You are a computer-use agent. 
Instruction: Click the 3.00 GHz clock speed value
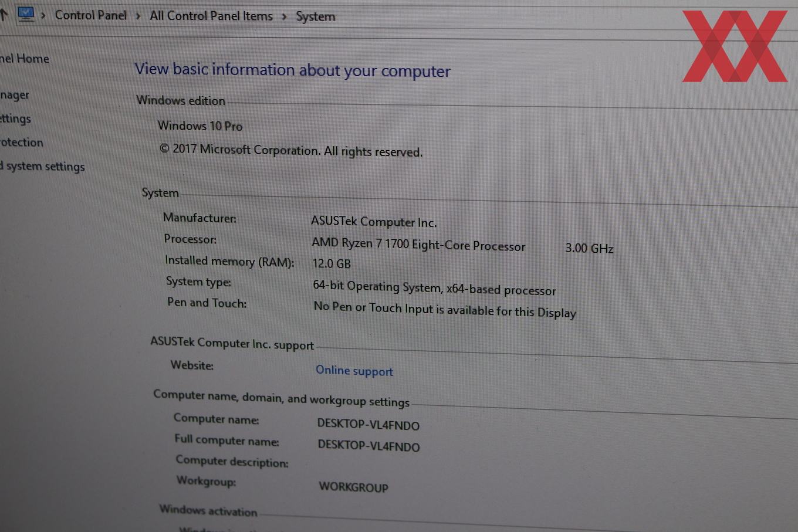590,248
